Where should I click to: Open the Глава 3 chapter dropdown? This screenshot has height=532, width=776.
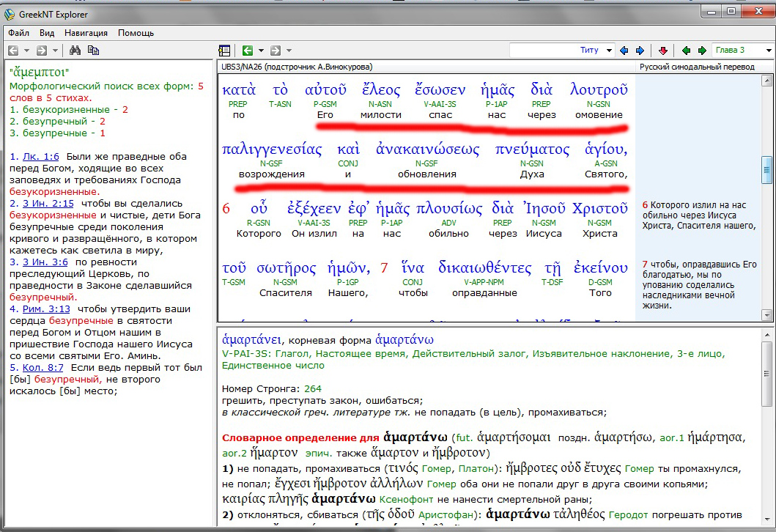(768, 51)
